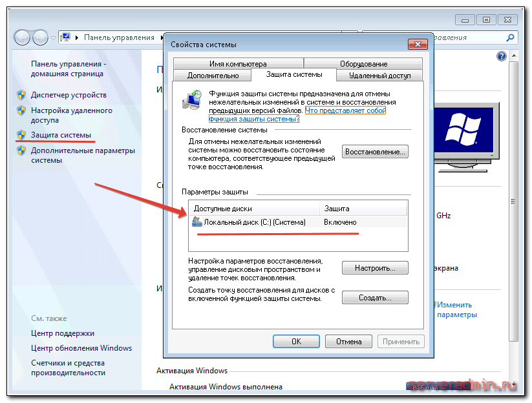Open the system protection help link
Viewport: 532px width, 403px height.
(345, 111)
